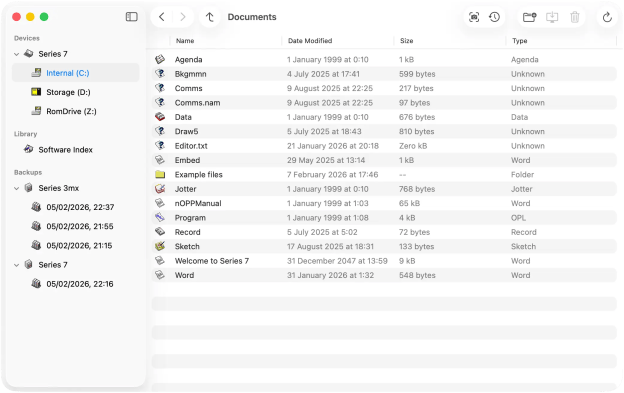Viewport: 624px width, 393px height.
Task: Click the Editor.txt file icon
Action: click(160, 146)
